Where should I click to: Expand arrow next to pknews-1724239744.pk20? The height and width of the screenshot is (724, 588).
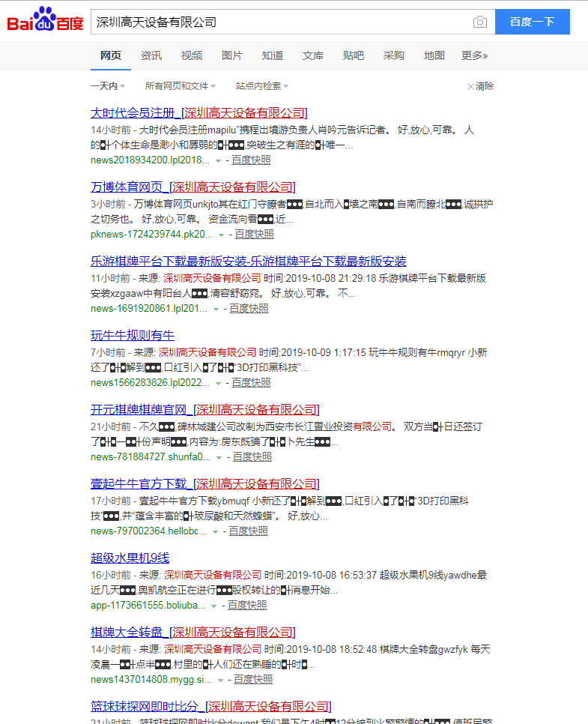pyautogui.click(x=221, y=235)
